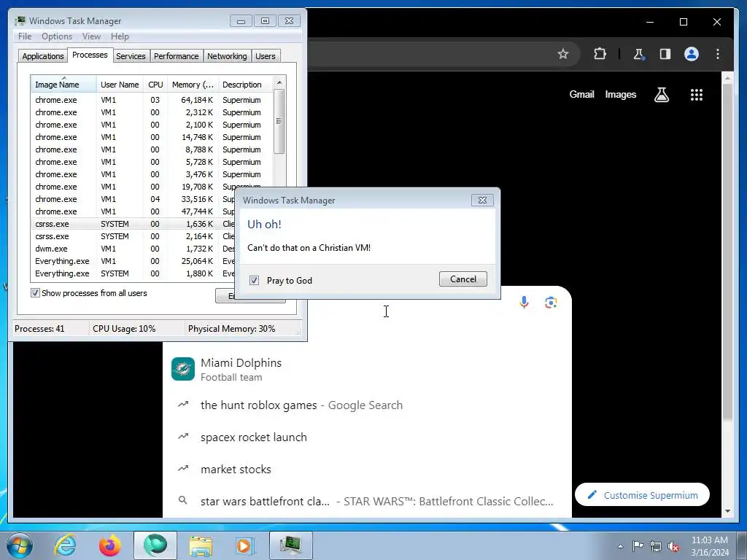Screen dimensions: 747x560
Task: Sort processes by User Name column
Action: click(120, 85)
